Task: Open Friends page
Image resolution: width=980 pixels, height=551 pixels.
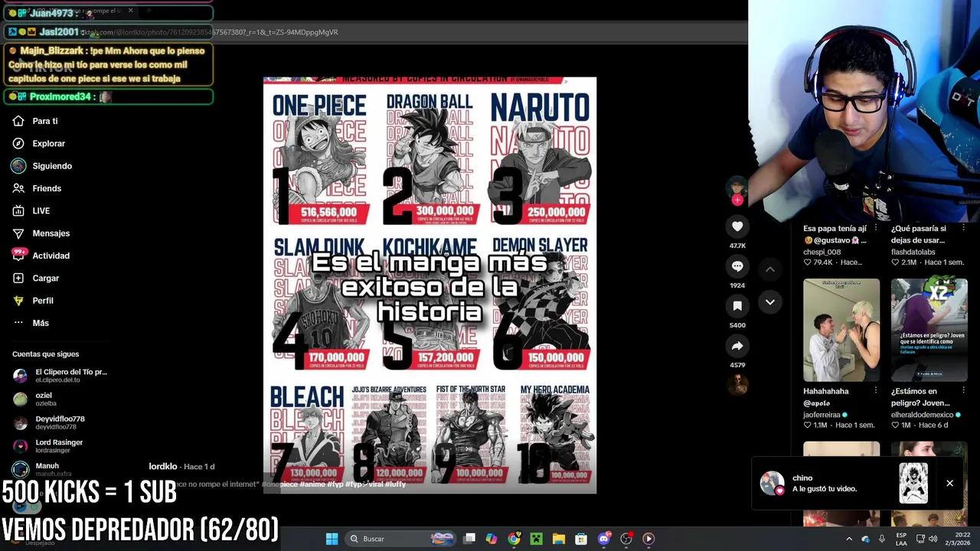Action: tap(37, 188)
